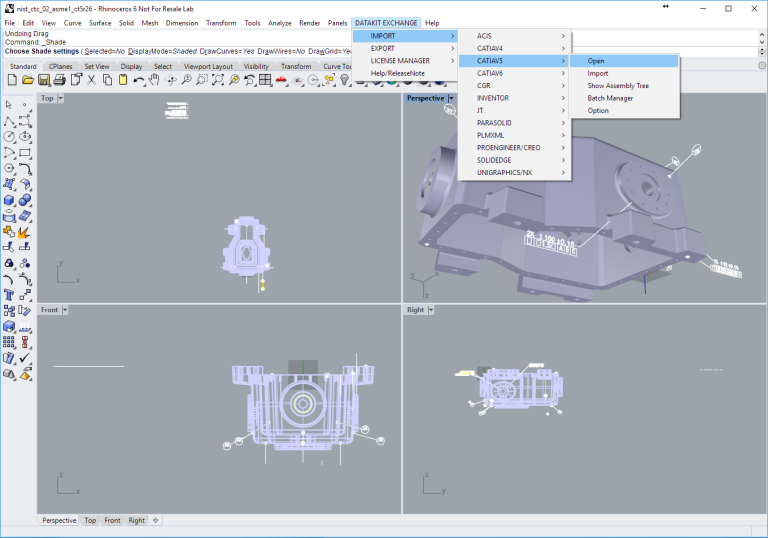Image resolution: width=768 pixels, height=538 pixels.
Task: Click the Paste clipboard icon
Action: pyautogui.click(x=123, y=80)
